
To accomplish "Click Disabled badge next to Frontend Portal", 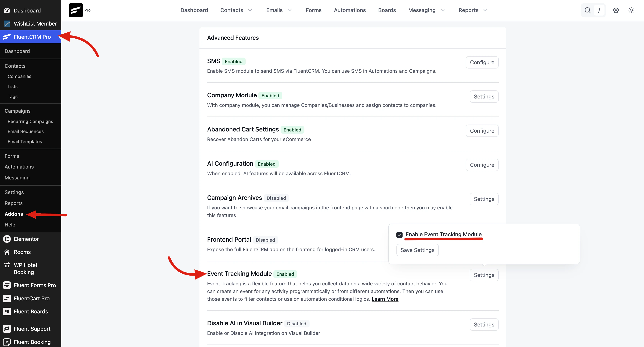I will click(x=265, y=240).
